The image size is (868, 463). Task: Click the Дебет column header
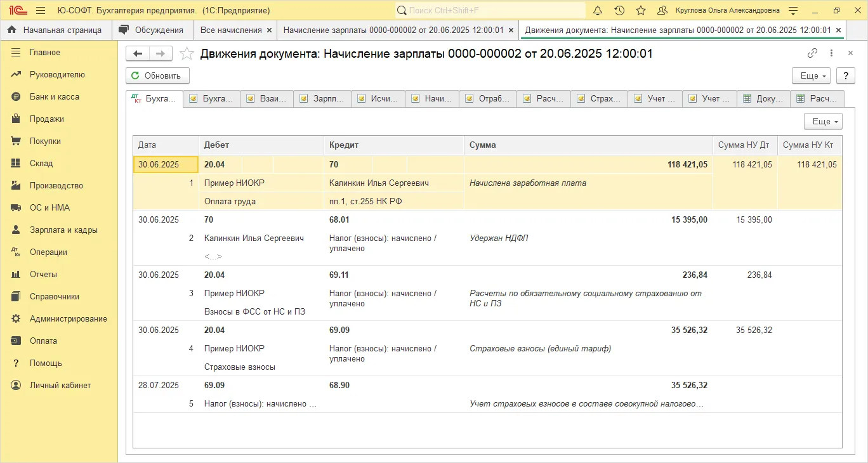[261, 145]
